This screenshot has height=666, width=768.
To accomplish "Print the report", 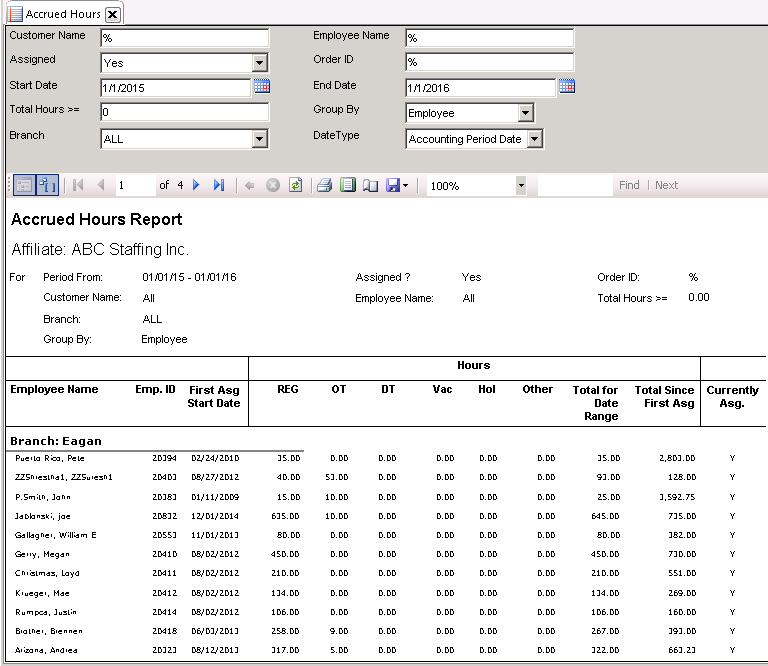I will point(324,185).
